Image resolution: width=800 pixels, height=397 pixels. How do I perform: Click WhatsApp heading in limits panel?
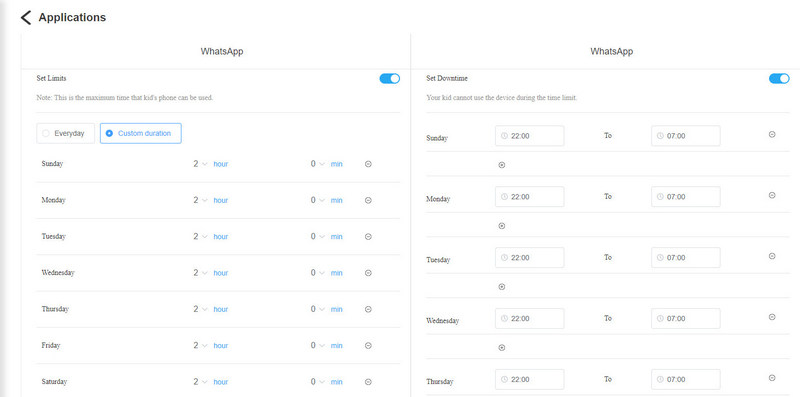pyautogui.click(x=222, y=52)
